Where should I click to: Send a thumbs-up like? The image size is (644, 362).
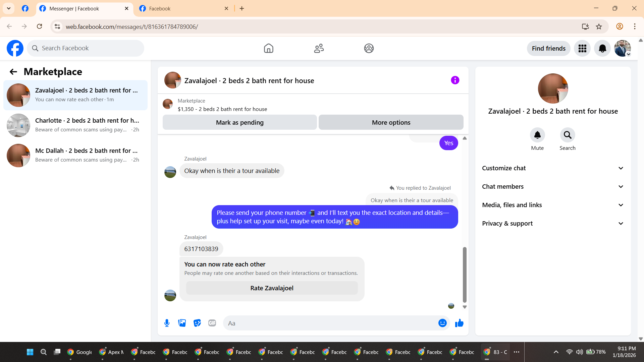pyautogui.click(x=459, y=323)
